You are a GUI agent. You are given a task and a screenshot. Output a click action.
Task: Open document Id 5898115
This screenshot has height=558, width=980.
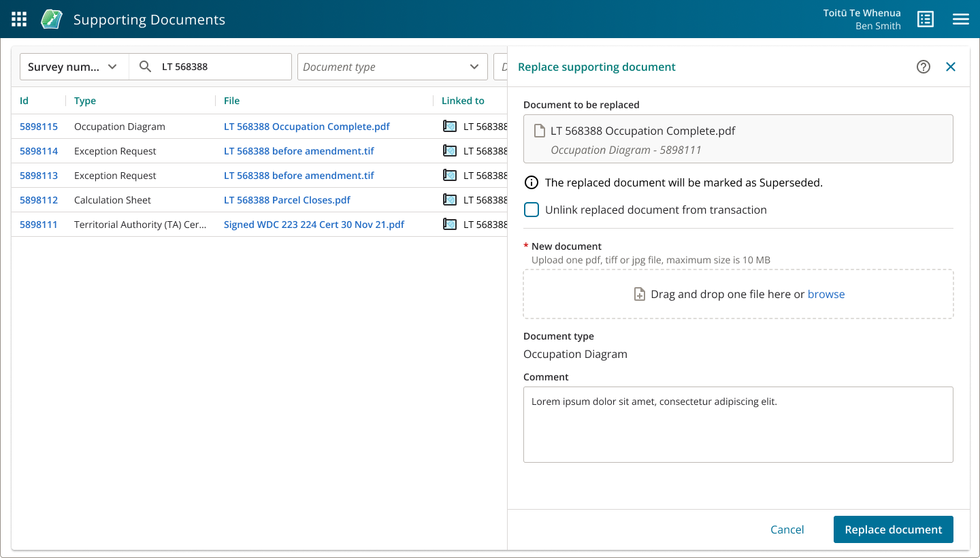(x=39, y=127)
